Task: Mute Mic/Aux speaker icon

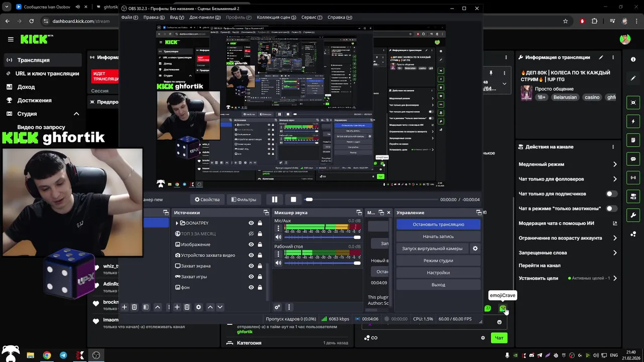Action: 278,237
